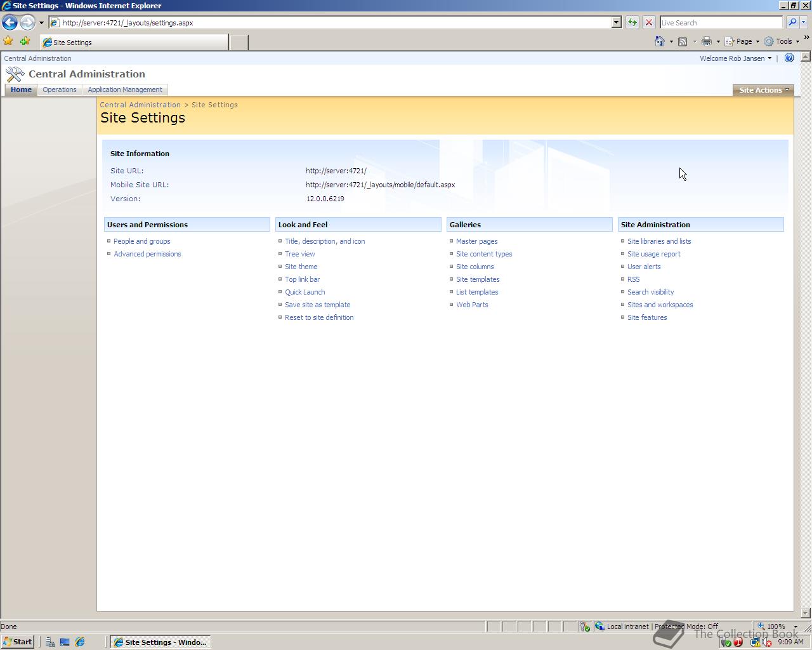Screen dimensions: 812x650
Task: Open List templates gallery
Action: pos(477,292)
